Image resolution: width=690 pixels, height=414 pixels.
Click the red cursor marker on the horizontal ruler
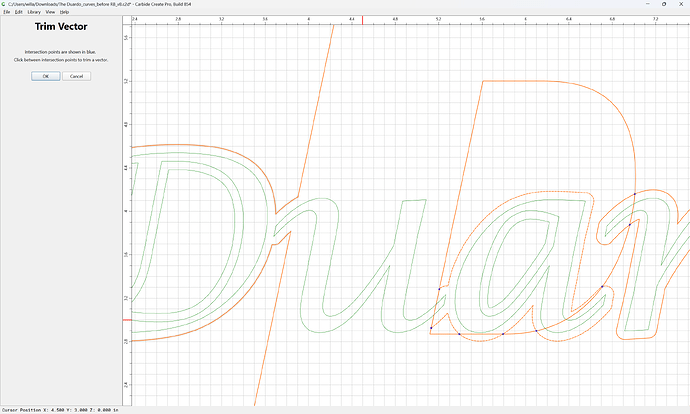click(x=363, y=20)
